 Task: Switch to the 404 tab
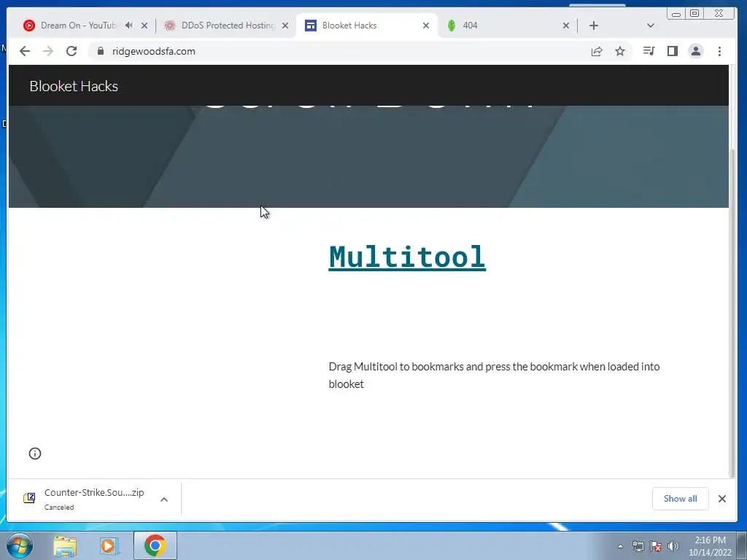[x=508, y=26]
